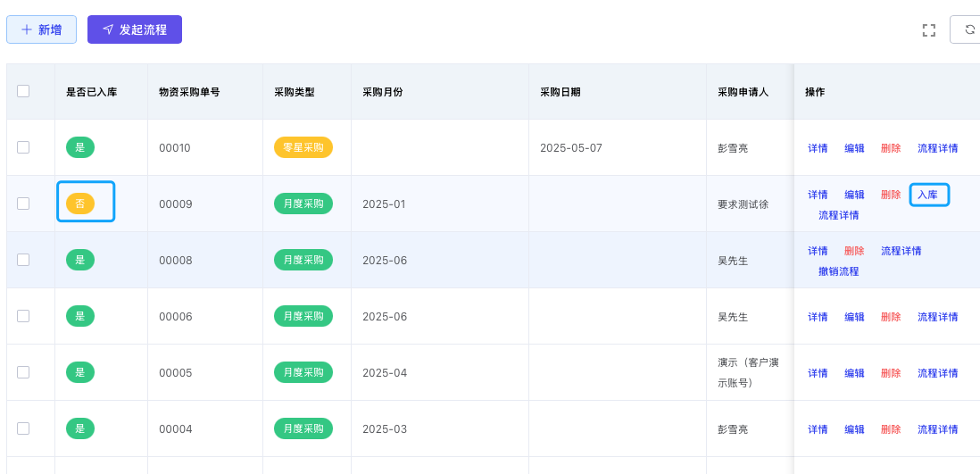Open 详情 for order 00006
Screen dimensions: 980x474
pos(818,317)
